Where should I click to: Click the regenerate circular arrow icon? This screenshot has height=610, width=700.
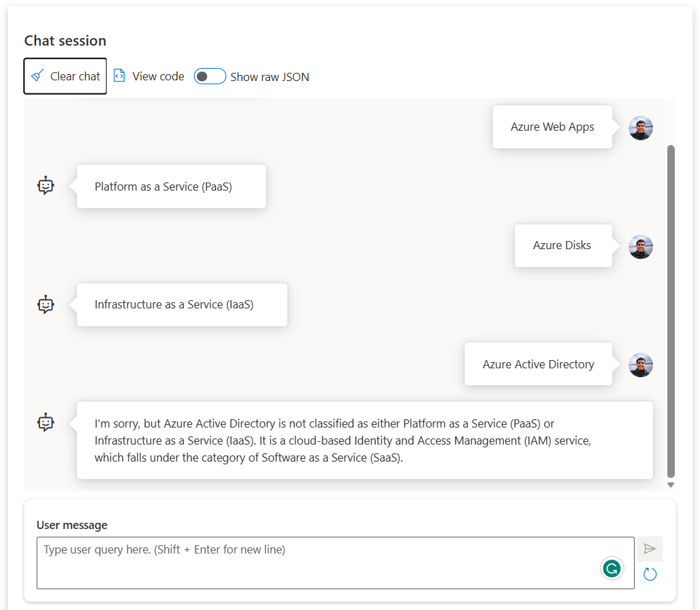[x=650, y=574]
